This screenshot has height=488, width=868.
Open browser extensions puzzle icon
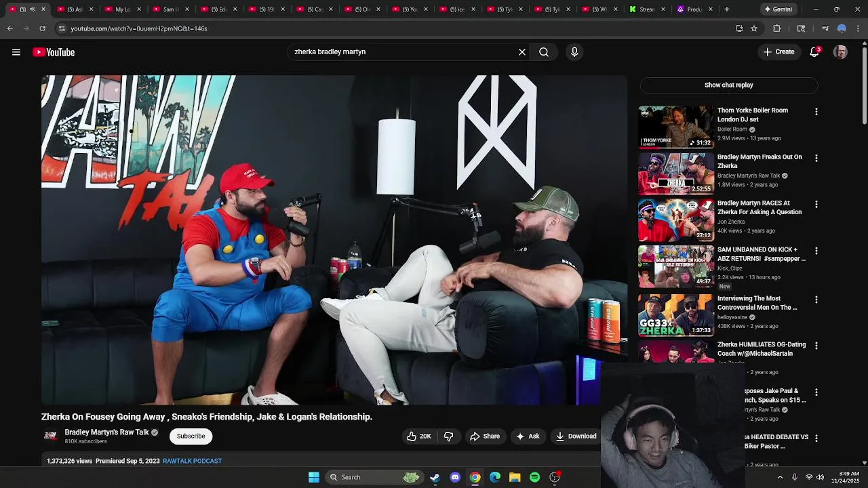click(x=777, y=28)
